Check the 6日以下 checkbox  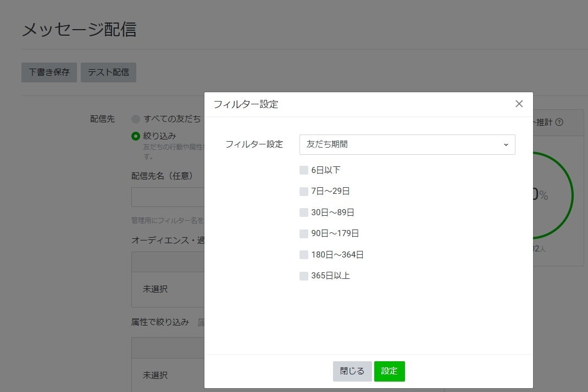click(304, 170)
